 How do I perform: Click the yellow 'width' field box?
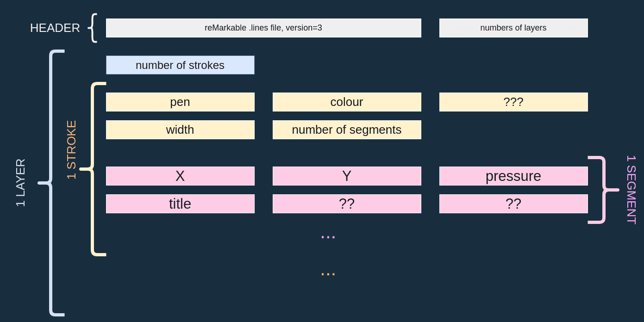[180, 130]
